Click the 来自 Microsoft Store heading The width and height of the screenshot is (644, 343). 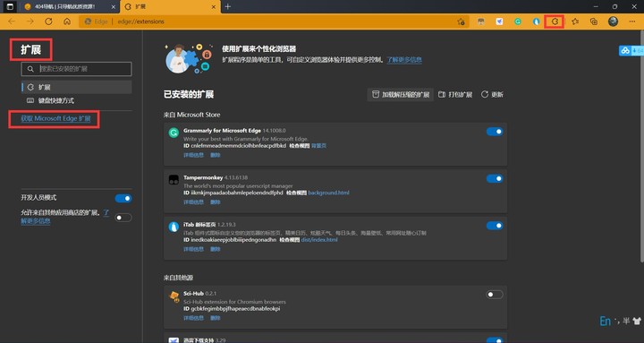tap(191, 115)
